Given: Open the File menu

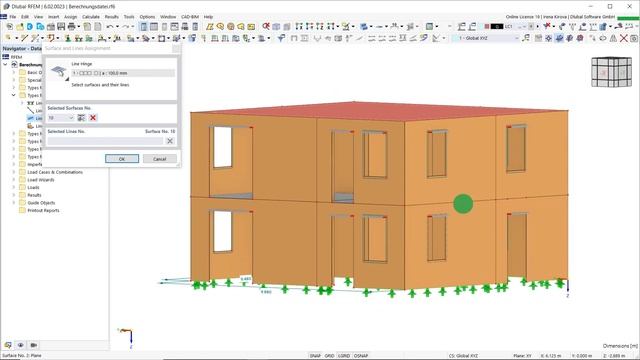Looking at the screenshot, I should 13,17.
